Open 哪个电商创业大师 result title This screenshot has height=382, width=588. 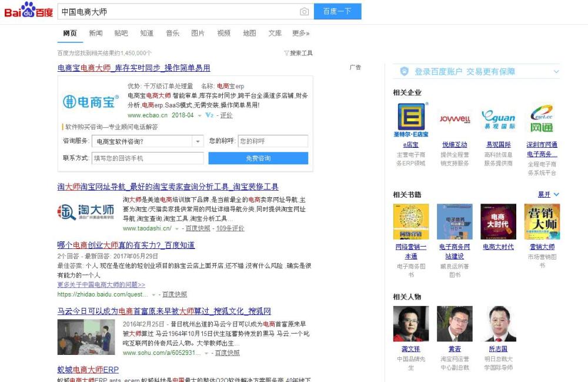126,245
